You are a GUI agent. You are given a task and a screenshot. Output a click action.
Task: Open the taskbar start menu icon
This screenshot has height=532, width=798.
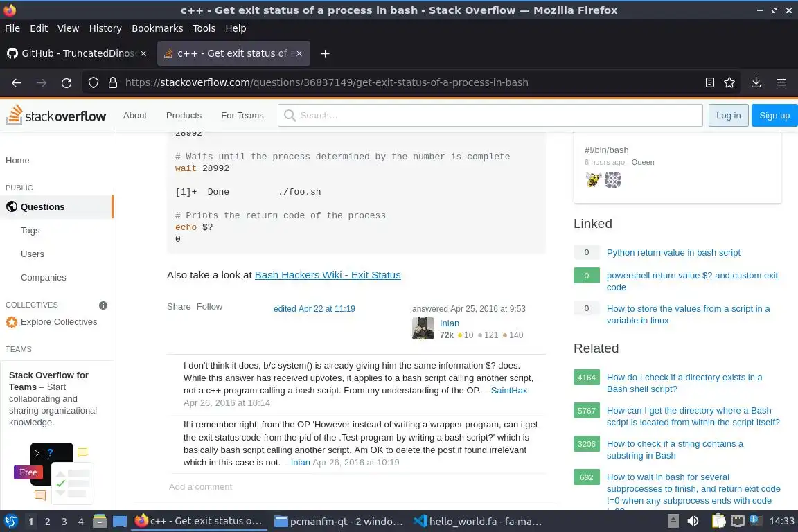tap(11, 522)
